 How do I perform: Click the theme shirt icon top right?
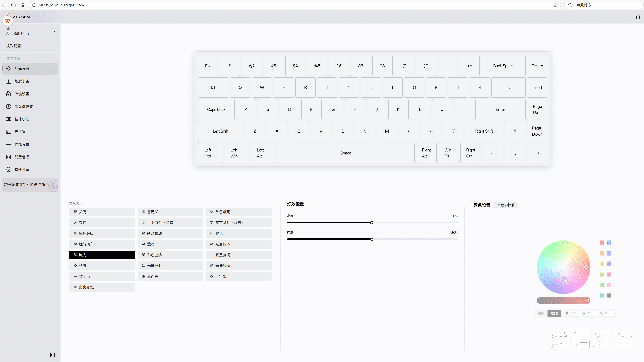(x=638, y=17)
